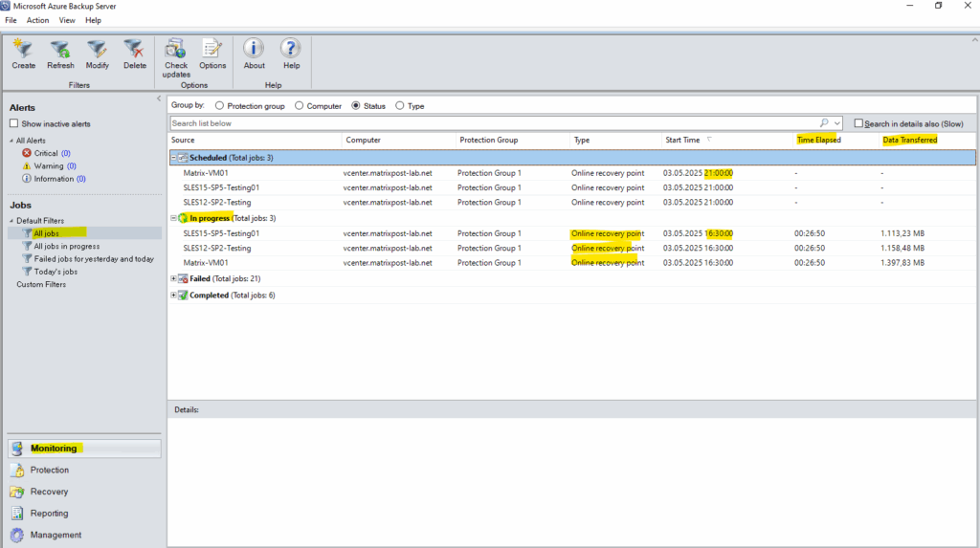The width and height of the screenshot is (980, 548).
Task: Collapse the ribbon with top-right chevron
Action: [x=973, y=40]
